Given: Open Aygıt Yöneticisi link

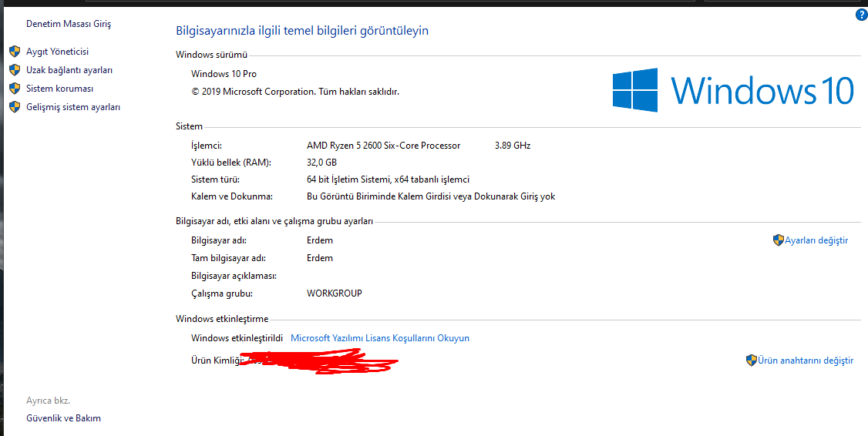Looking at the screenshot, I should click(x=58, y=52).
